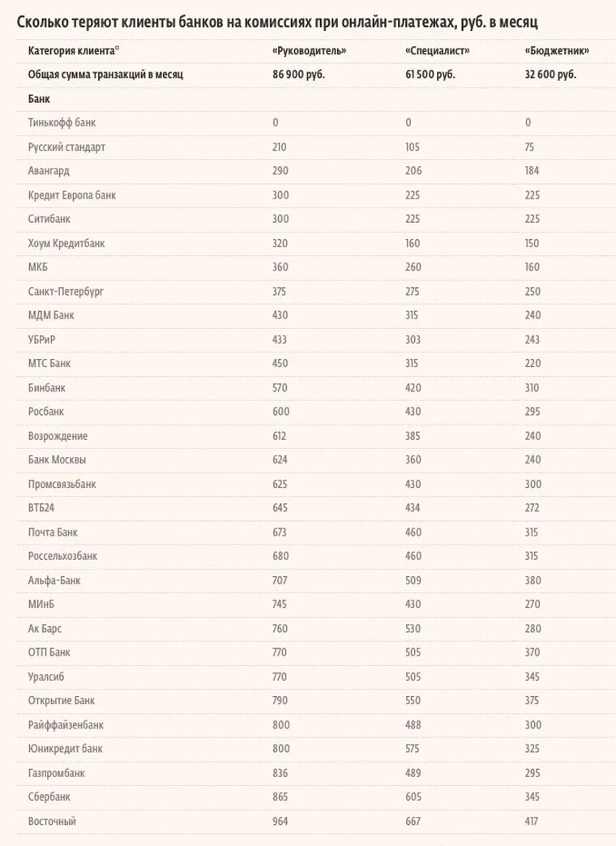The width and height of the screenshot is (616, 846).
Task: Click the Категория клиента header label
Action: [x=74, y=51]
